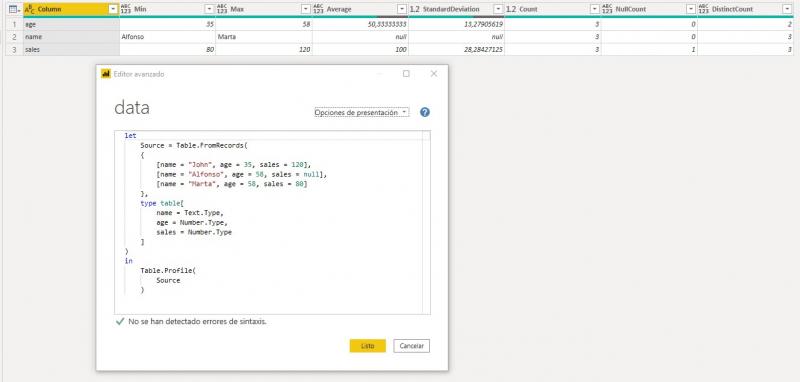Click the Power BI icon in Editor avanzado title

[106, 73]
